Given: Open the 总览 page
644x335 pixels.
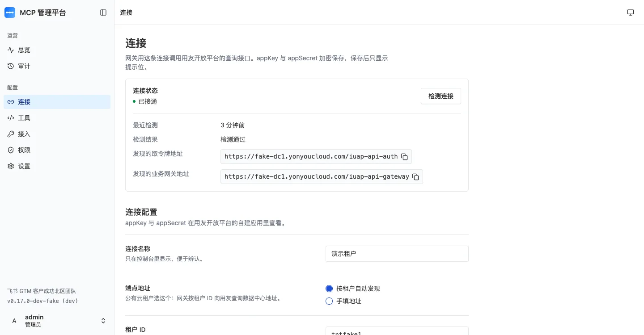Looking at the screenshot, I should (57, 50).
